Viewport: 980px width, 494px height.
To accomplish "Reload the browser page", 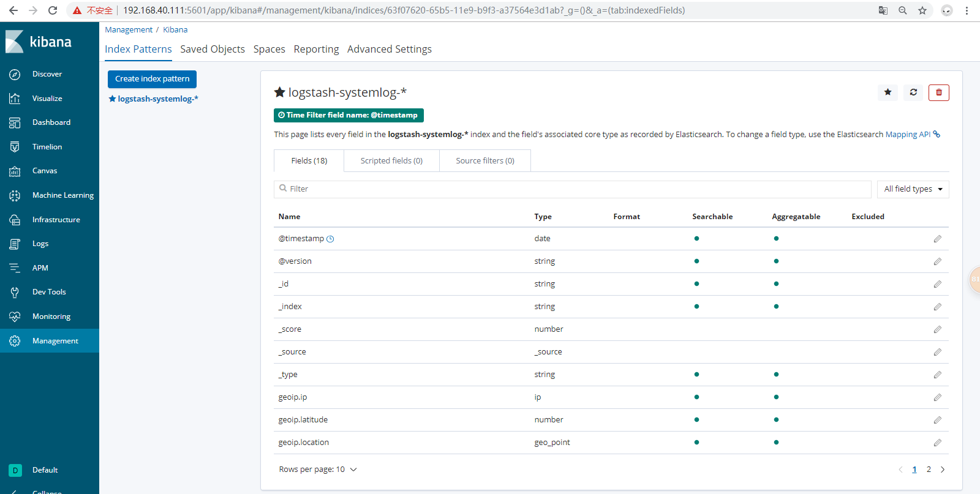I will pos(53,10).
